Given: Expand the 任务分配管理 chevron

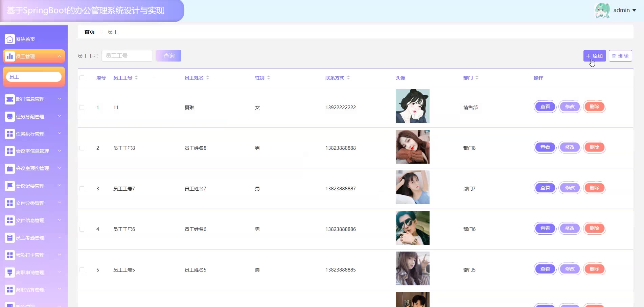Looking at the screenshot, I should pyautogui.click(x=60, y=116).
